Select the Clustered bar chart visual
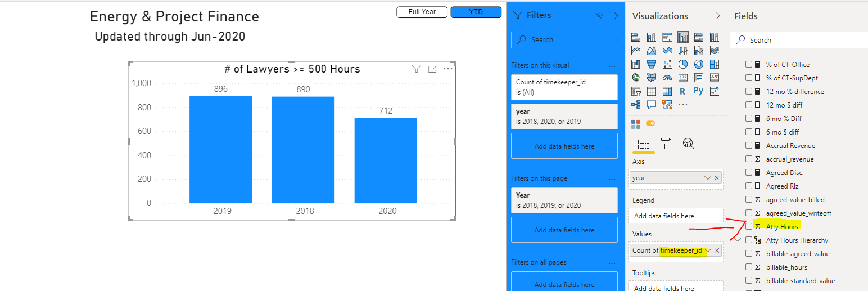This screenshot has width=868, height=291. click(667, 38)
